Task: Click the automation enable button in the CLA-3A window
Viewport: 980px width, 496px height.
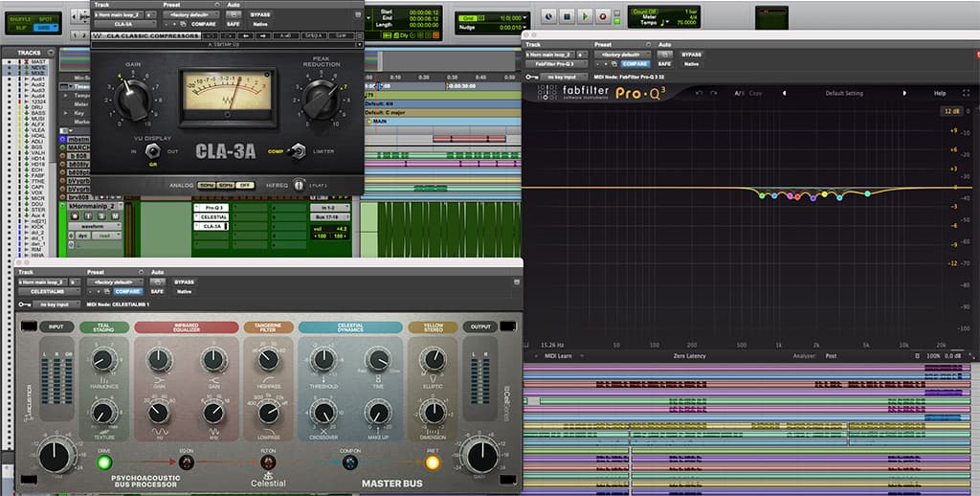Action: (x=234, y=15)
